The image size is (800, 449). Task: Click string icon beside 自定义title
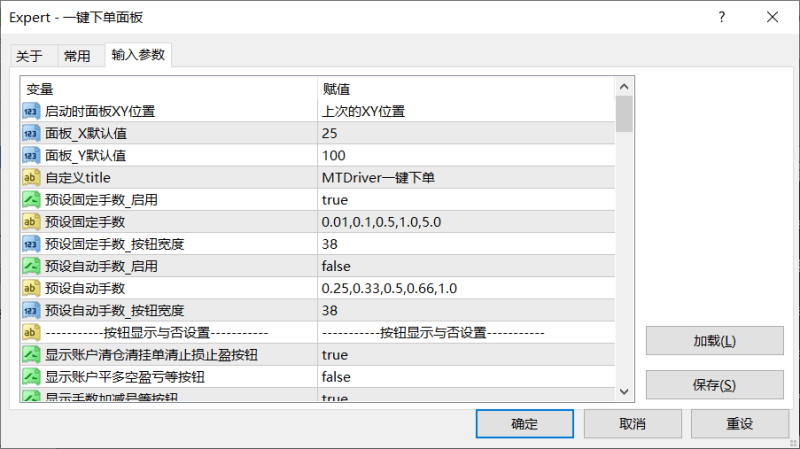pyautogui.click(x=31, y=178)
